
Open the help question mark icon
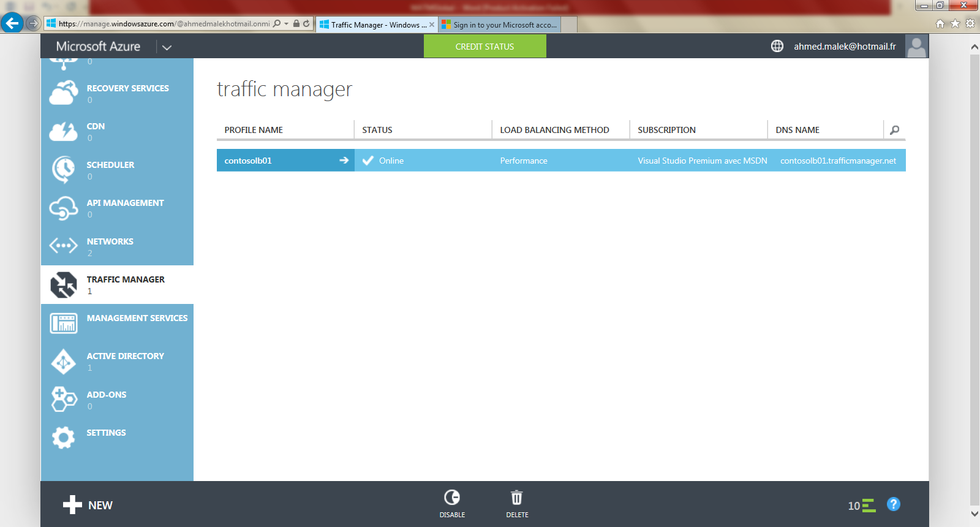pos(894,504)
